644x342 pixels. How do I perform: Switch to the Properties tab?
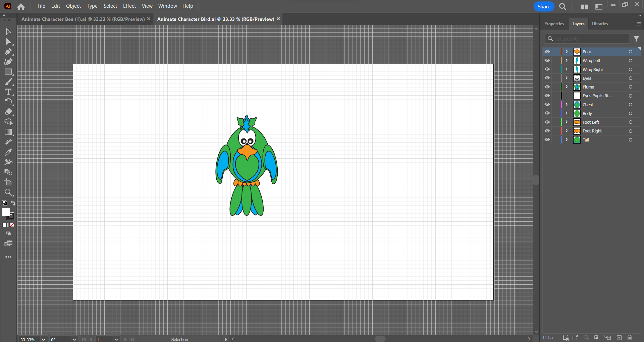point(554,24)
